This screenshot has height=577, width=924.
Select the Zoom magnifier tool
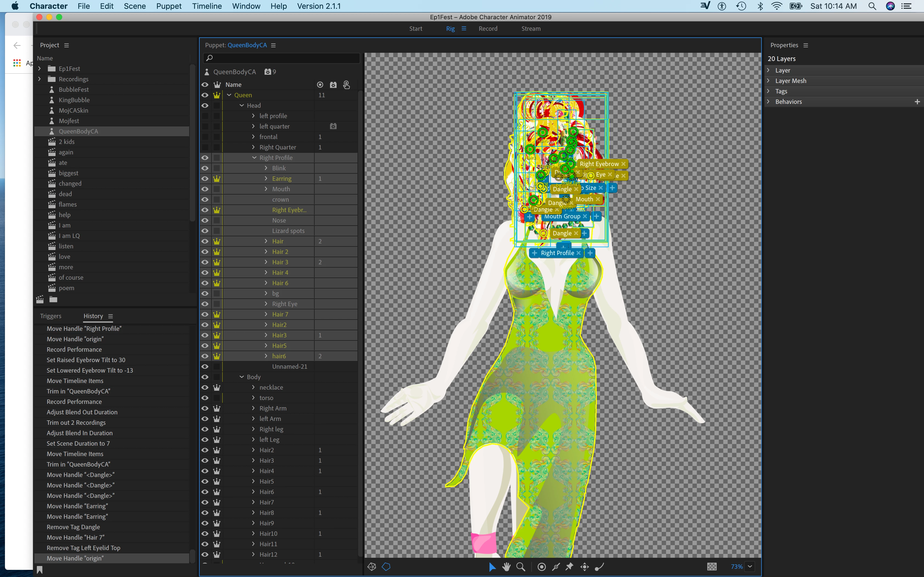[x=520, y=567]
